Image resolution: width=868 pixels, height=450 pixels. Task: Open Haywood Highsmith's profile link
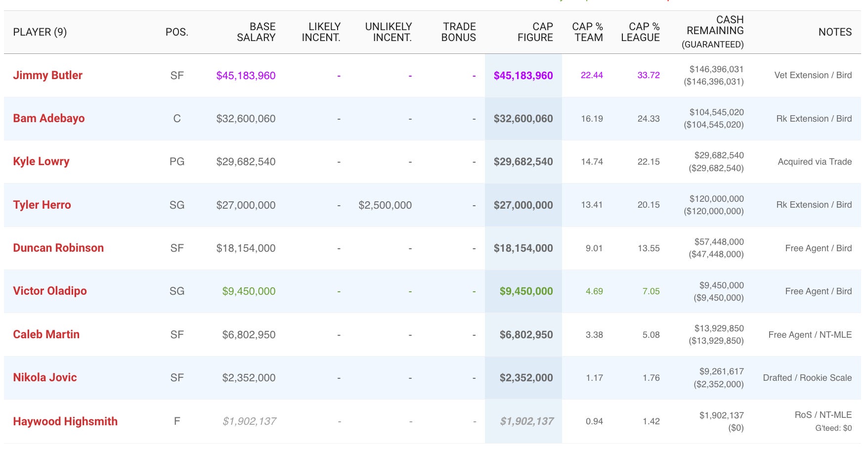(65, 421)
